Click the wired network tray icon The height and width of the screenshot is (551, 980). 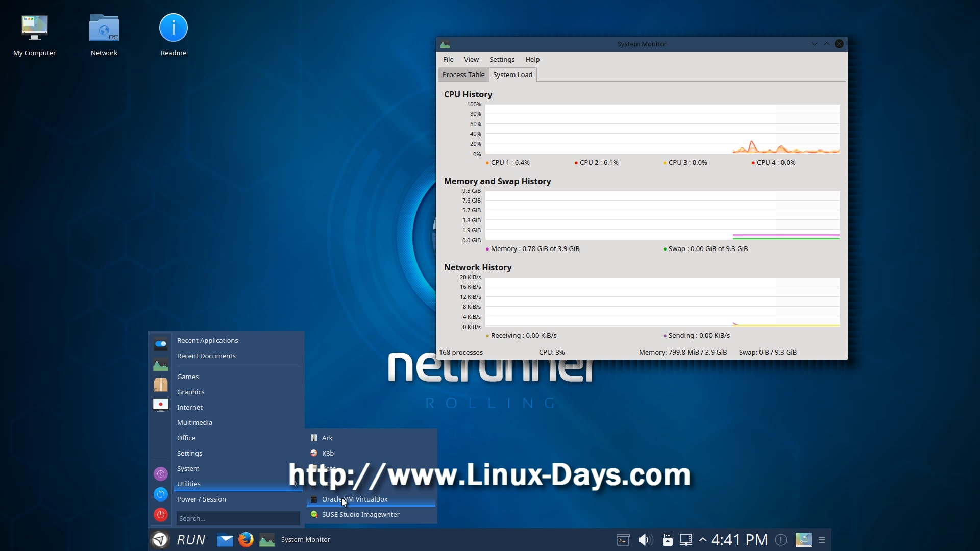click(x=686, y=540)
